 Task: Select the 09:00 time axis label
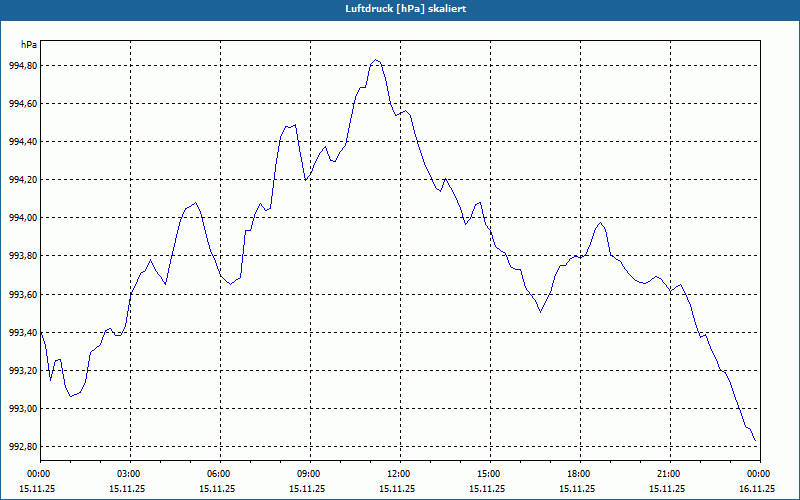point(310,474)
